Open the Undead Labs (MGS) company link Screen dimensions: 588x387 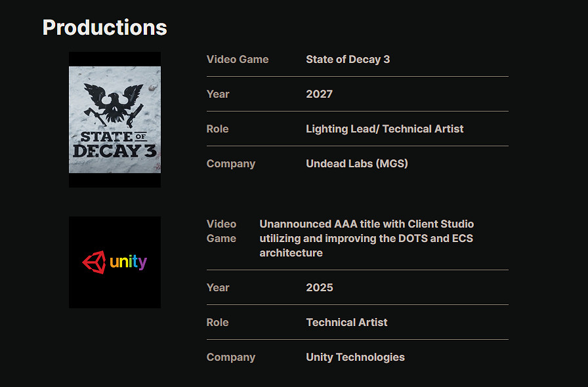[356, 163]
